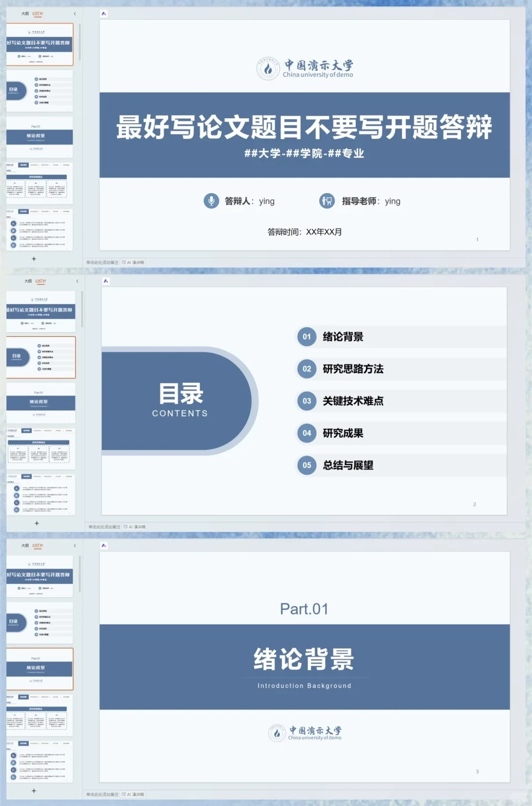
Task: Click the 答辩人: ying text
Action: coord(250,201)
